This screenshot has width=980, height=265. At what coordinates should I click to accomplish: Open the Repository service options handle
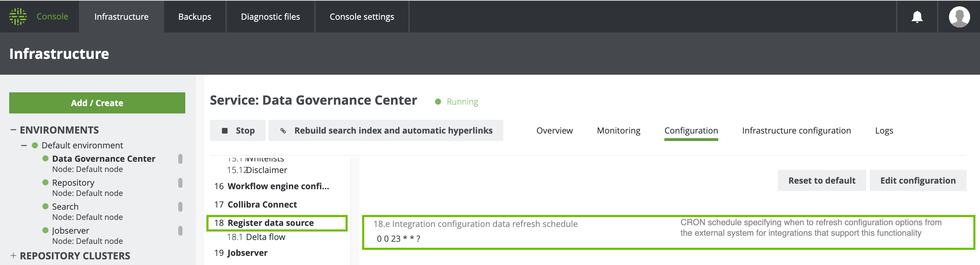coord(180,183)
